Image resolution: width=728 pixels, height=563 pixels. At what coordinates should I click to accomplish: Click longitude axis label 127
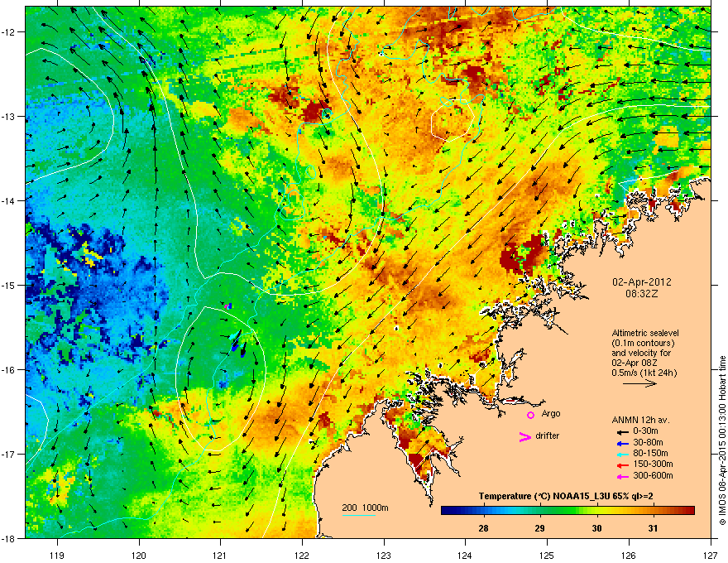[711, 555]
